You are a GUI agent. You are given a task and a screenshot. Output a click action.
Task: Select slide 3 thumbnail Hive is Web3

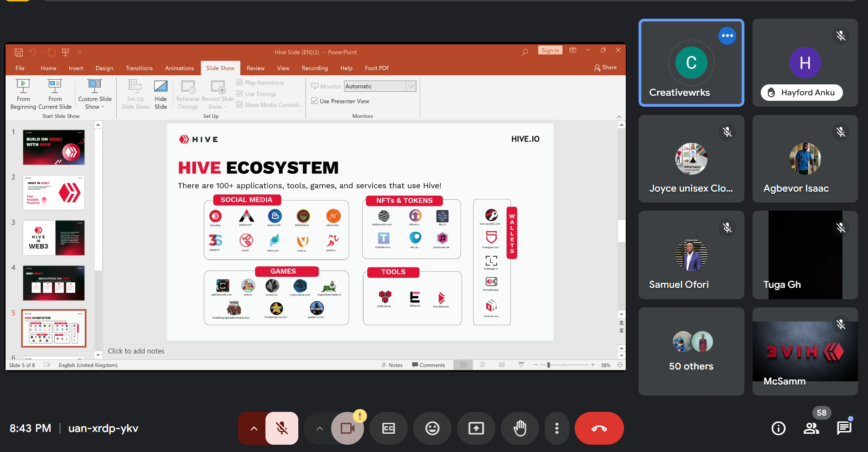[54, 238]
